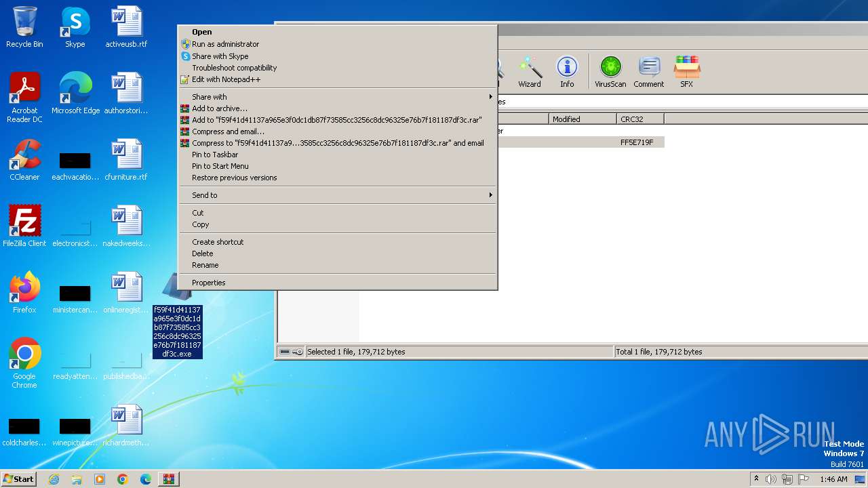Choose Delete from the context menu
This screenshot has width=868, height=488.
[337, 253]
